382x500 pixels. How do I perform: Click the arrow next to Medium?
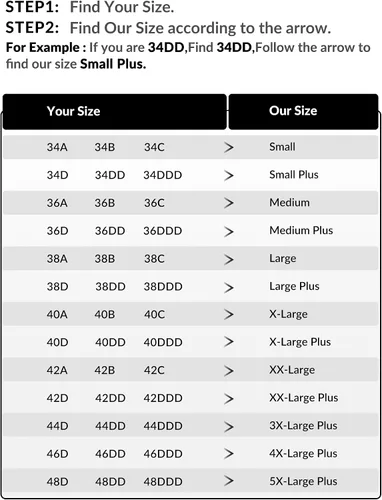229,203
